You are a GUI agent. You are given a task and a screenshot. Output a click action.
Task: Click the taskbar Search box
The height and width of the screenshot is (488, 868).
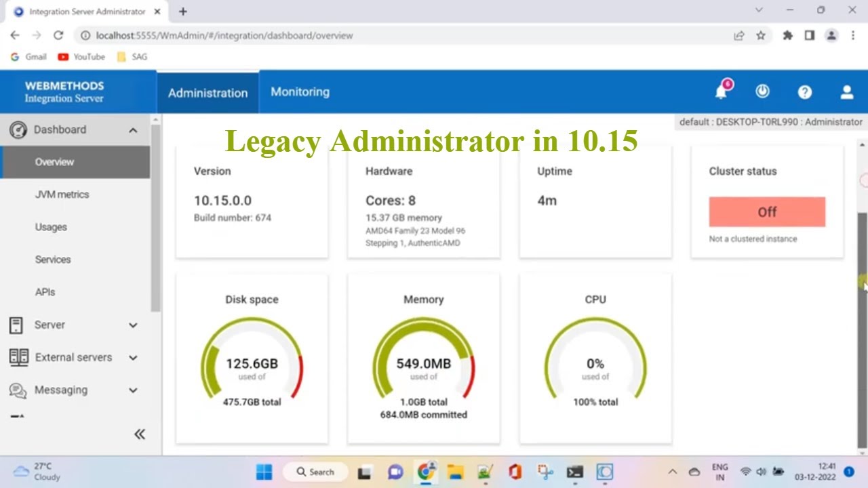[x=316, y=472]
